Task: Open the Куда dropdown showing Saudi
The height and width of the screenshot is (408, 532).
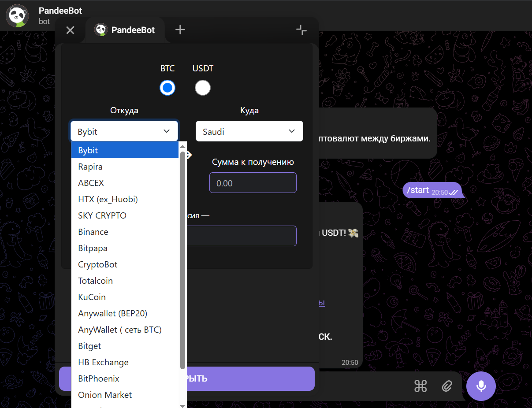Action: 249,131
